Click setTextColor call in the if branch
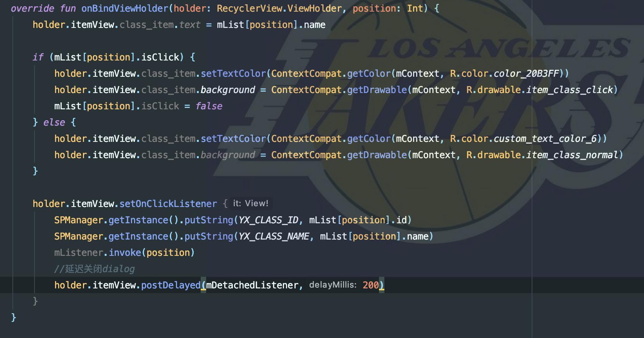644x338 pixels. [233, 74]
